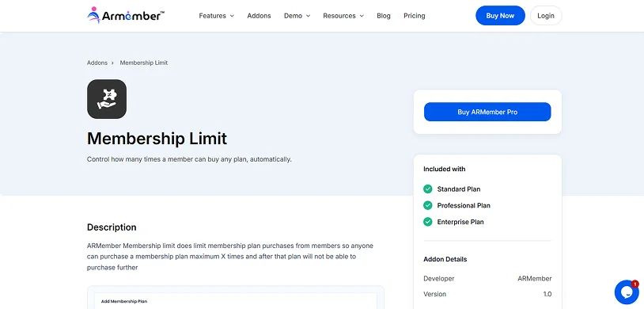Click the Buy ARMember Pro button
The height and width of the screenshot is (309, 644).
(x=487, y=112)
